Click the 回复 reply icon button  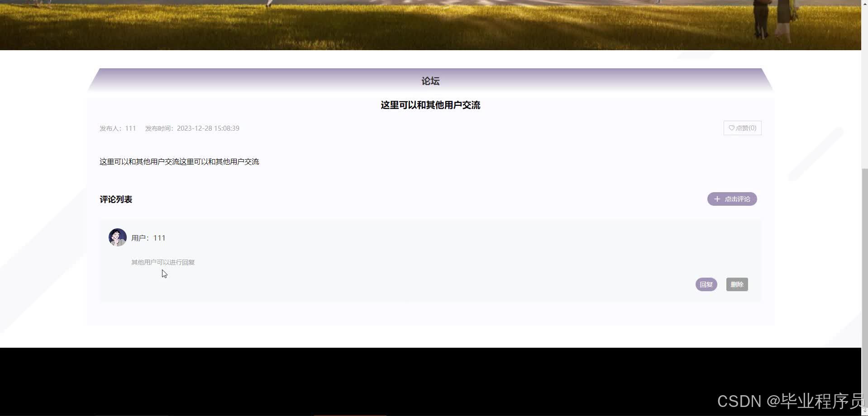(706, 284)
